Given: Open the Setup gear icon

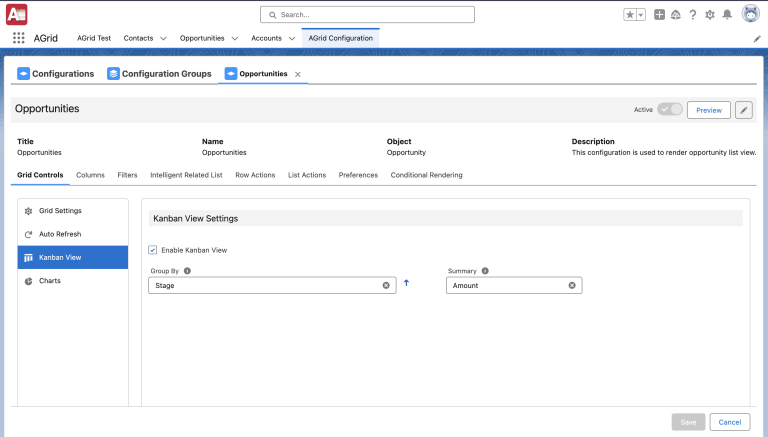Looking at the screenshot, I should [x=710, y=15].
